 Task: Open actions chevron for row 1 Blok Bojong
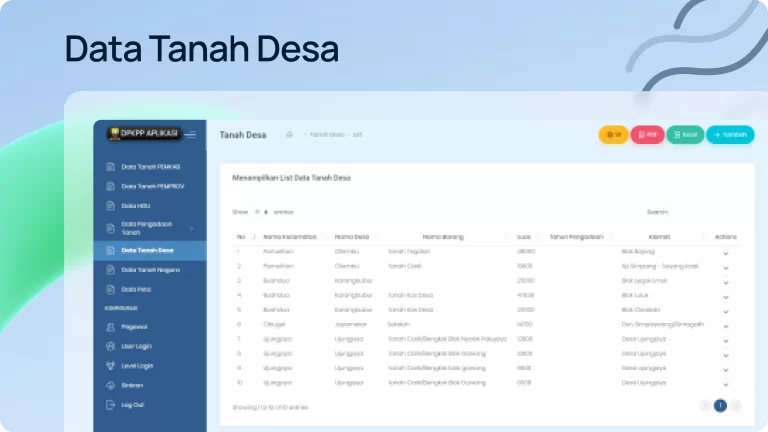click(x=726, y=253)
